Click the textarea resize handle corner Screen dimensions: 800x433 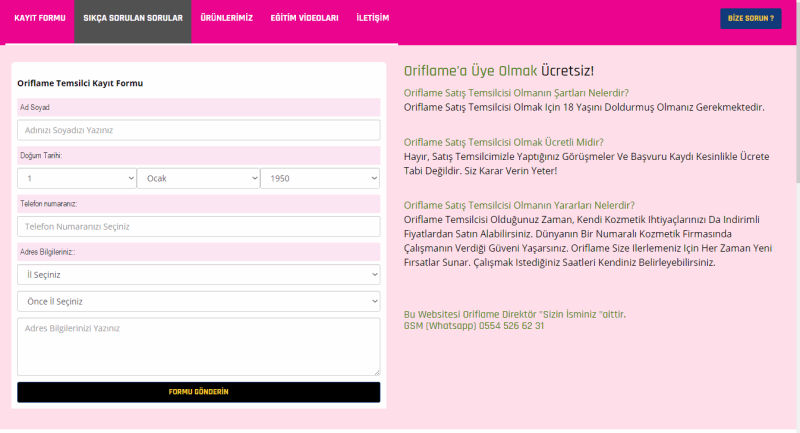click(377, 372)
